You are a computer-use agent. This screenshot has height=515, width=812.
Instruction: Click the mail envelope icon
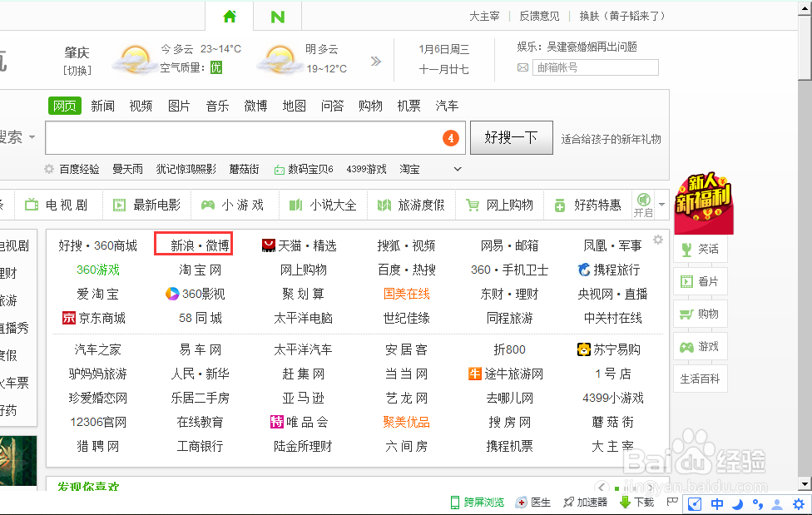click(x=523, y=67)
